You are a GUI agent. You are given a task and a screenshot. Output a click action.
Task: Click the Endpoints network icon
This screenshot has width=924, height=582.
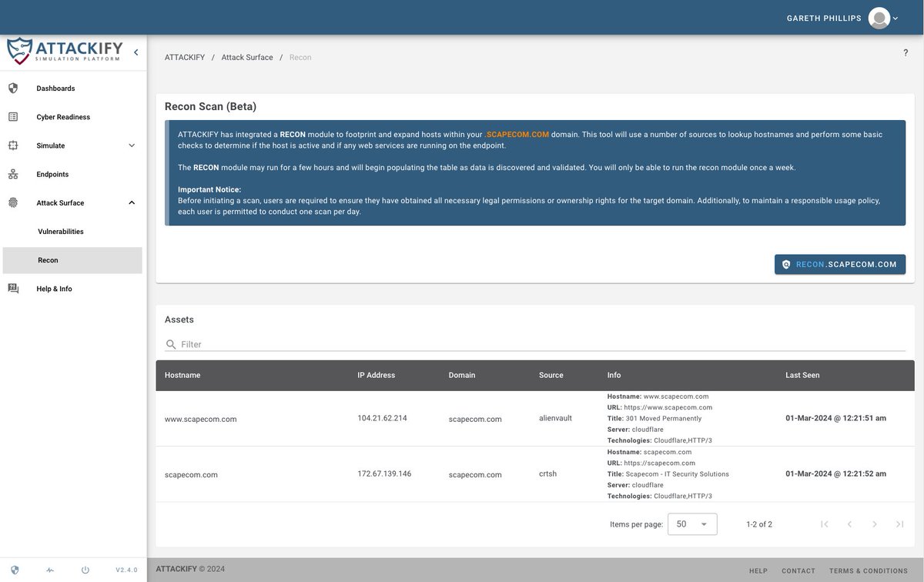coord(13,174)
